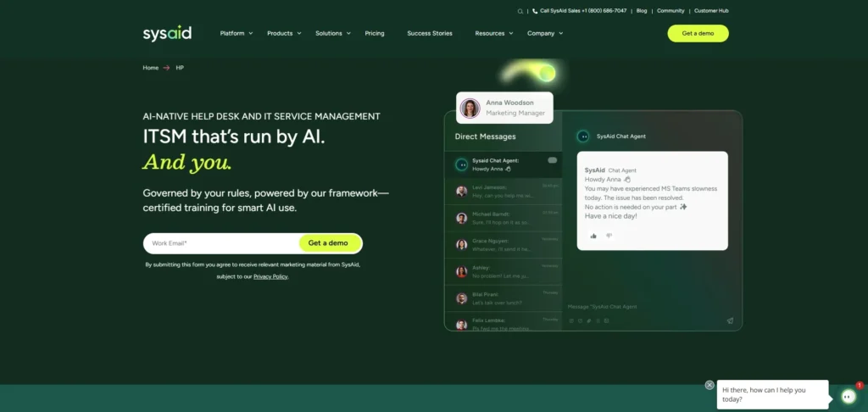868x412 pixels.
Task: Expand the Solutions menu chevron
Action: point(348,33)
